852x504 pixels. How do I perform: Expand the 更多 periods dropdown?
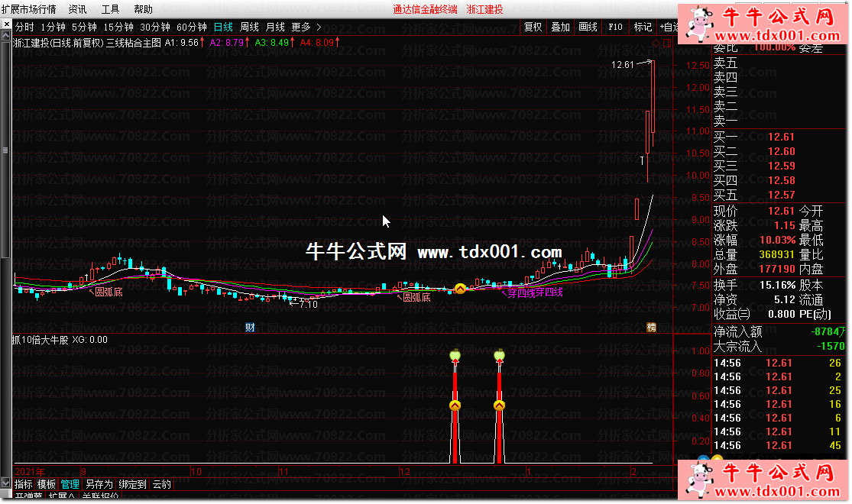301,27
